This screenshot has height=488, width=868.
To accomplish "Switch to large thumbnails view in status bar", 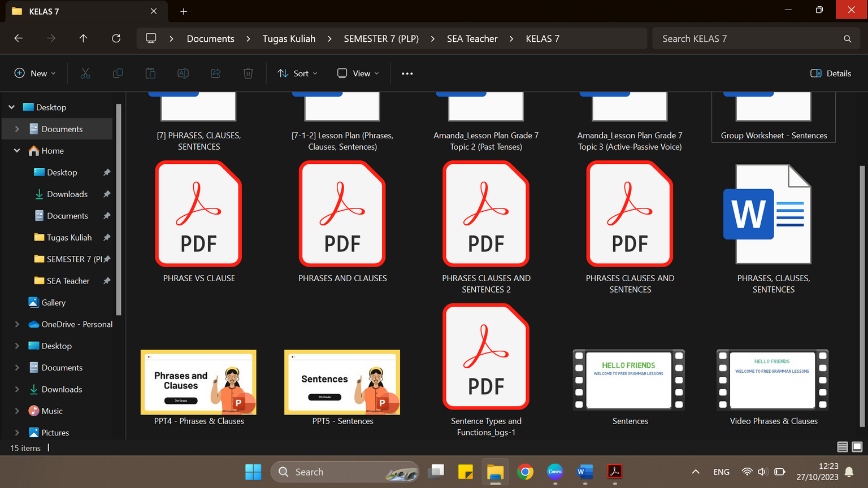I will click(x=857, y=447).
